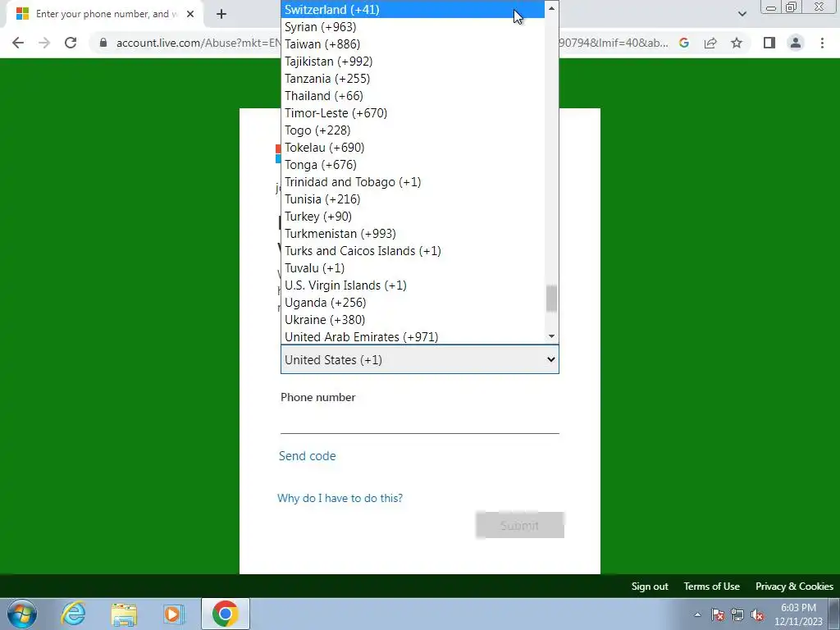Click Sign out in footer

click(x=650, y=587)
